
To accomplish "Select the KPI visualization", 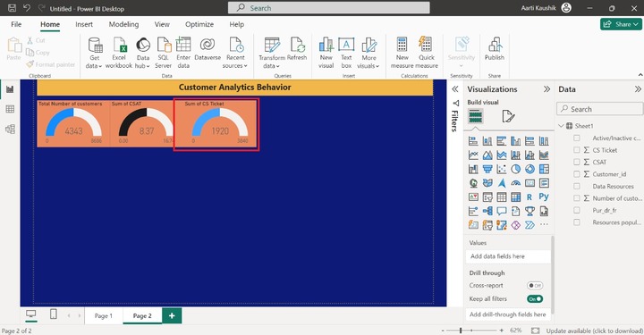I will [473, 197].
